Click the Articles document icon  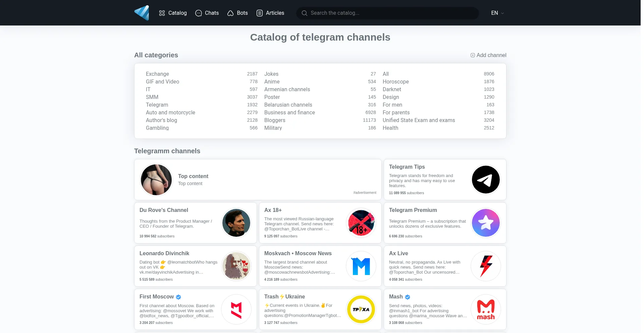tap(260, 13)
